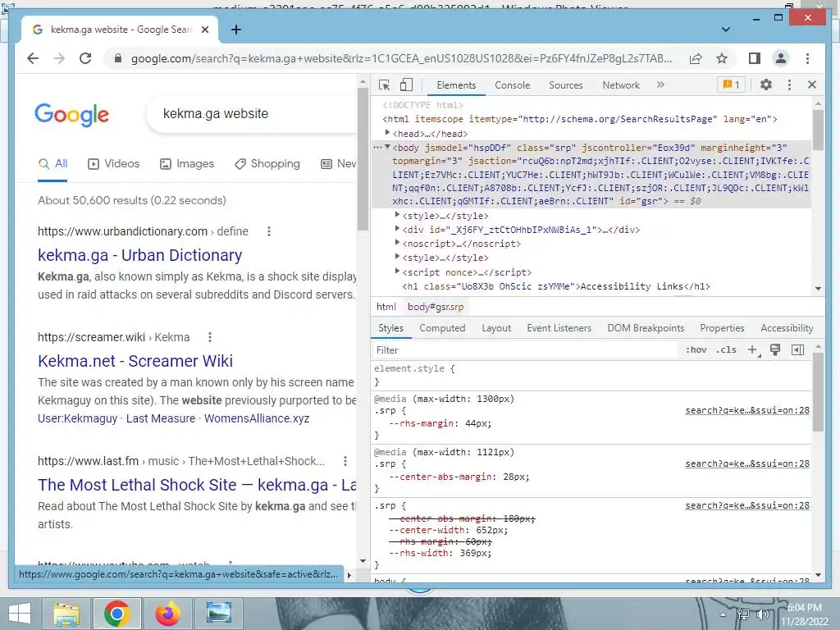This screenshot has height=630, width=840.
Task: Select the body#gsr.srp breadcrumb
Action: [436, 307]
